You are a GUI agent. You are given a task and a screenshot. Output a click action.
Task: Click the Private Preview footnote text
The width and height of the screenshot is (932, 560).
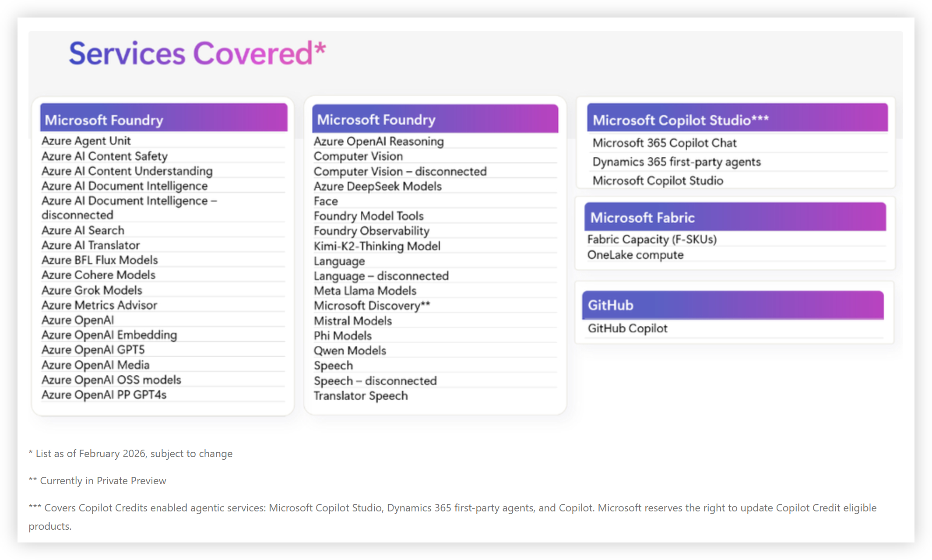point(98,480)
